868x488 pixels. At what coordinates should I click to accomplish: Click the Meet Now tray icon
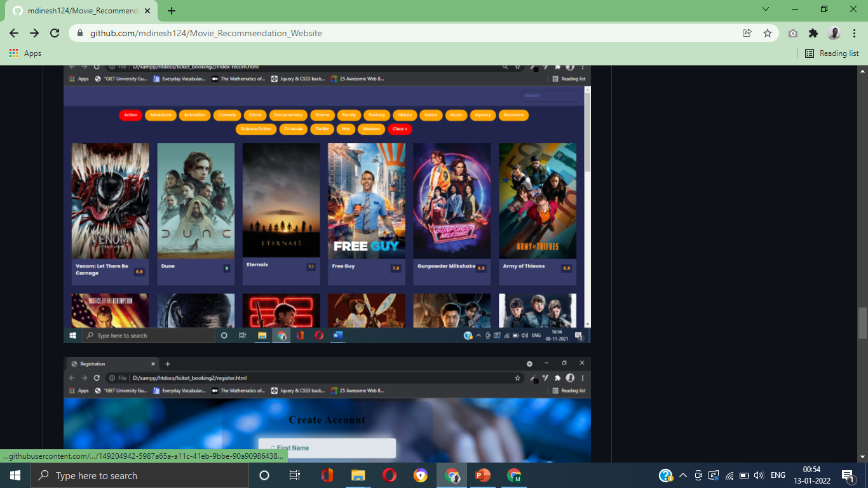[698, 475]
